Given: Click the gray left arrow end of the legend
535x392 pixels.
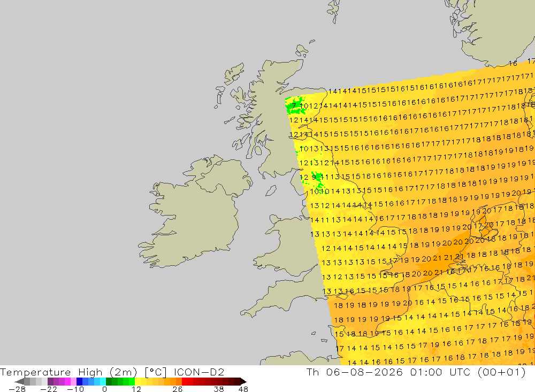Looking at the screenshot, I should click(x=19, y=382).
